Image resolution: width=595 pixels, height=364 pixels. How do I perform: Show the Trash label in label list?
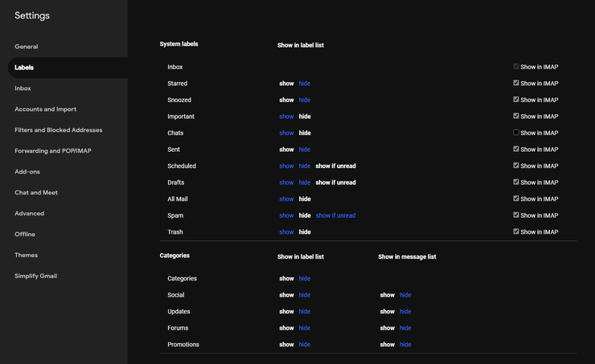286,232
